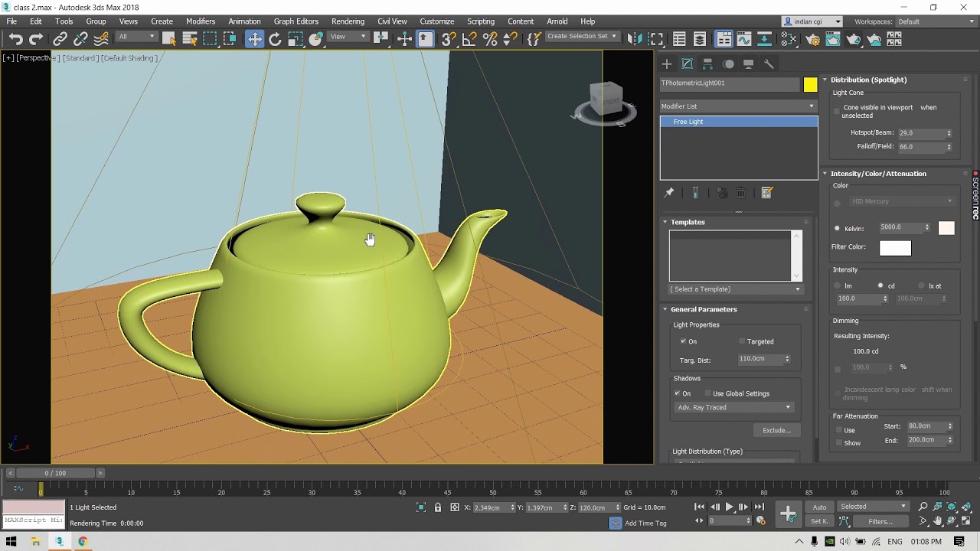Click the Auto key button
Viewport: 980px width, 551px height.
[819, 507]
